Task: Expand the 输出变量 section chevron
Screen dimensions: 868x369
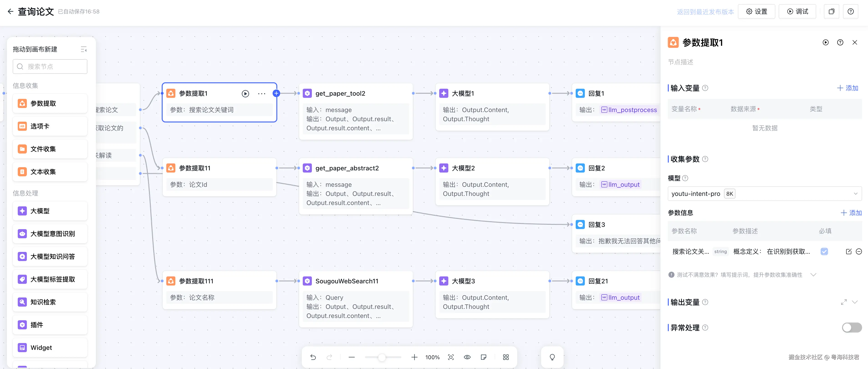Action: tap(855, 302)
